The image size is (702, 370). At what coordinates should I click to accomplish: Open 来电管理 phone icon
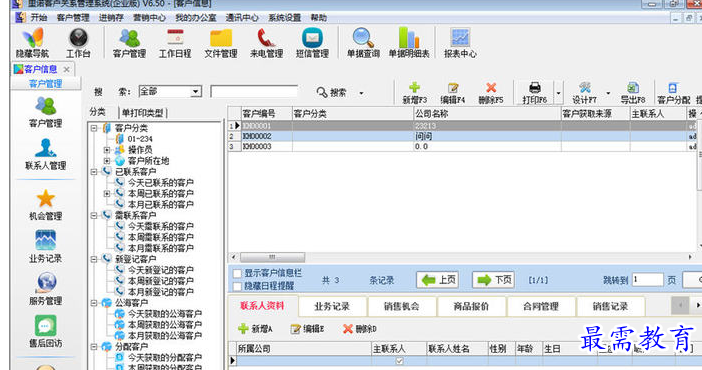[x=266, y=43]
